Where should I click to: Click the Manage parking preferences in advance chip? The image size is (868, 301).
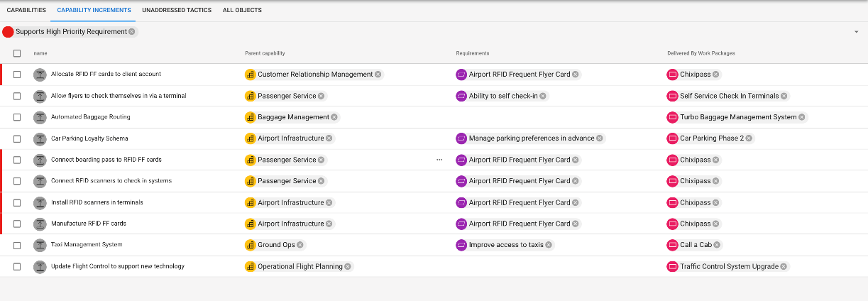coord(531,138)
